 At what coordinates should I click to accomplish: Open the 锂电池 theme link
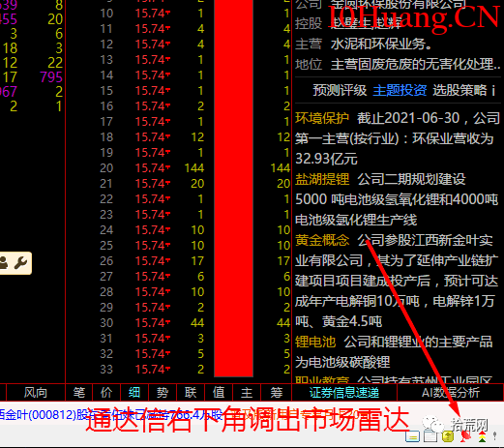pos(315,342)
